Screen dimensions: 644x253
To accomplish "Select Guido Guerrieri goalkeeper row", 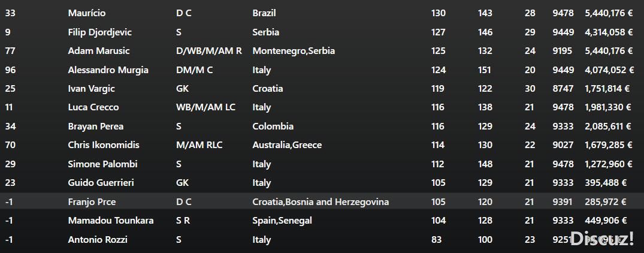I will 322,183.
